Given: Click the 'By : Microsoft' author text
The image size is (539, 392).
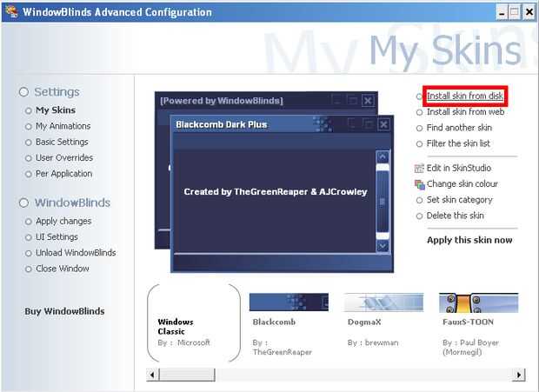Looking at the screenshot, I should [184, 342].
